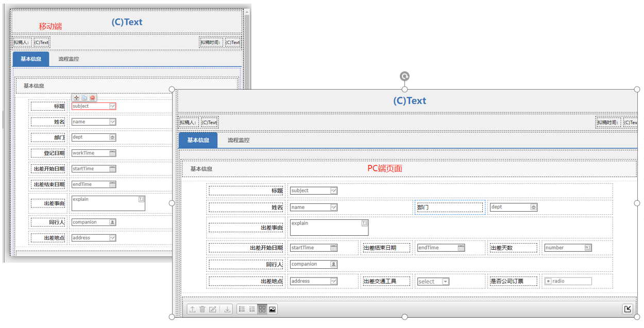Click edit icon in mobile address field
644x328 pixels.
[x=112, y=238]
